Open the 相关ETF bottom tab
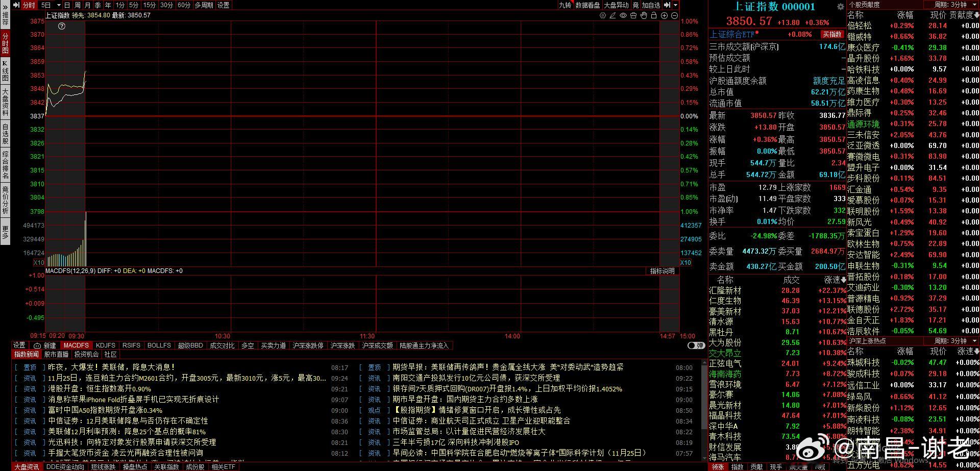The width and height of the screenshot is (980, 471). 224,467
